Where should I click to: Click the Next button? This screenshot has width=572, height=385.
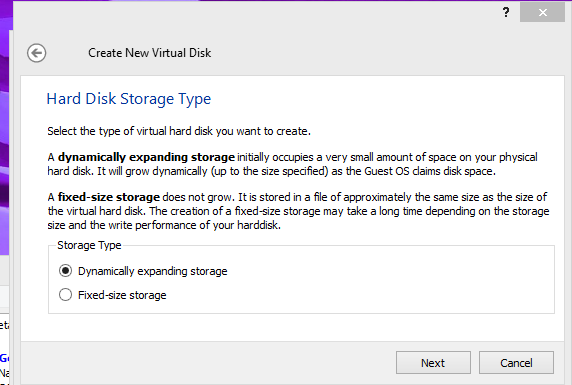[433, 363]
